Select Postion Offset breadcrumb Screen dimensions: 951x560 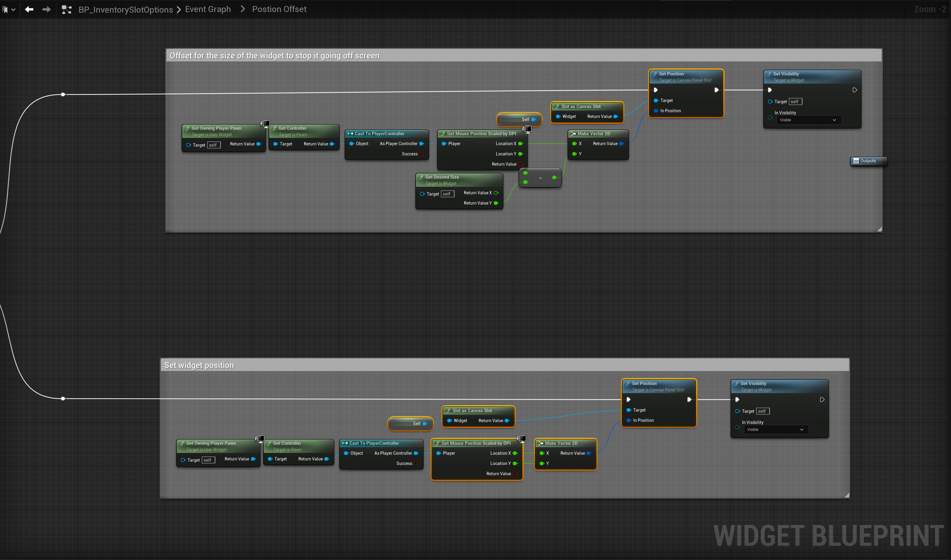(x=279, y=9)
